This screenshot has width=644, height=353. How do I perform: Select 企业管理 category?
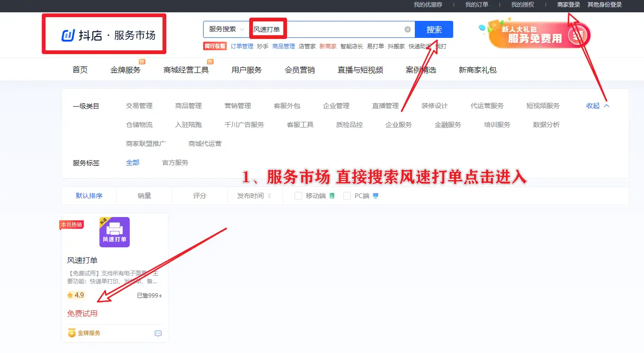click(336, 106)
